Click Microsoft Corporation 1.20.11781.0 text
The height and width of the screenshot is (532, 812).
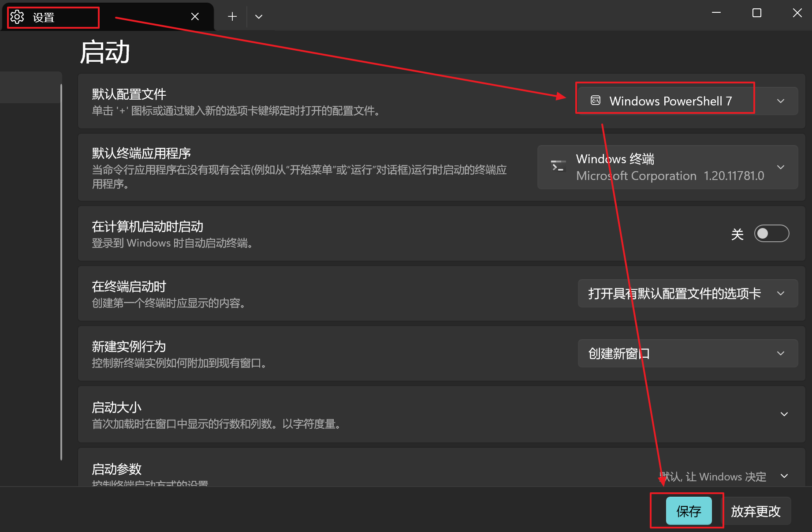[x=670, y=176]
